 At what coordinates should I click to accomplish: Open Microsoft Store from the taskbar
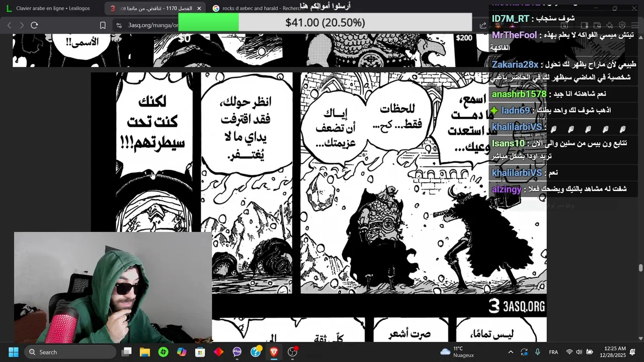pos(200,352)
